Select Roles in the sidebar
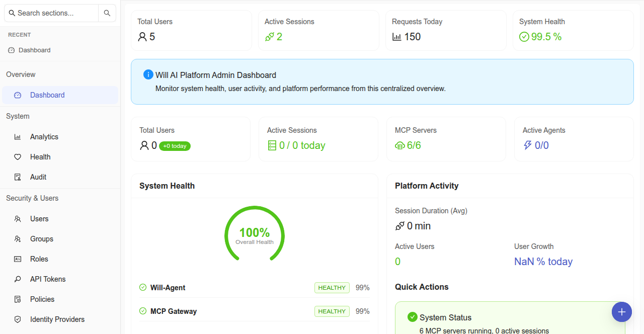This screenshot has width=644, height=334. (60, 259)
